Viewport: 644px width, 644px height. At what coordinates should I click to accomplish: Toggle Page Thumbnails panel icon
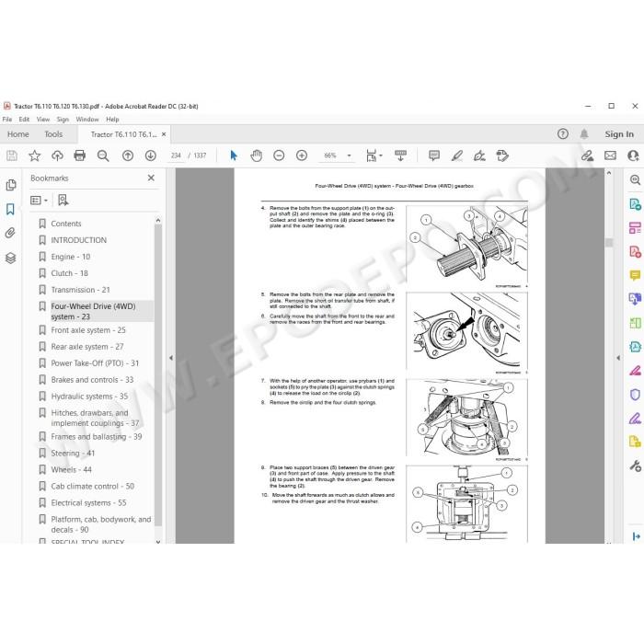(10, 185)
